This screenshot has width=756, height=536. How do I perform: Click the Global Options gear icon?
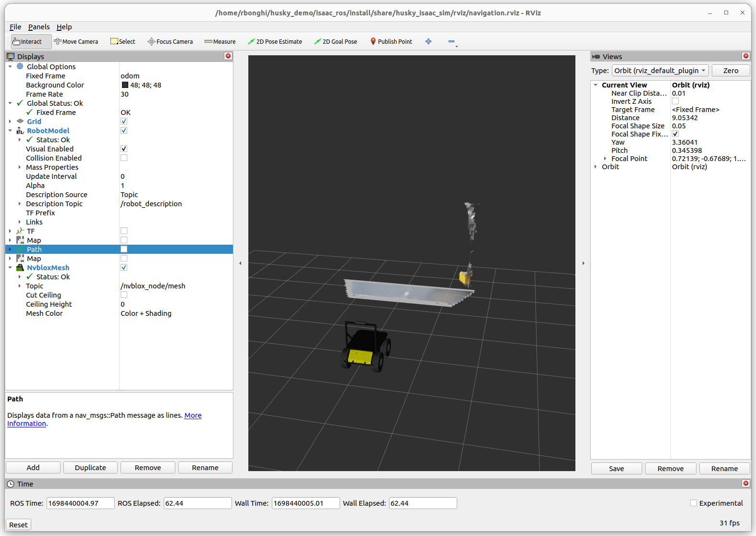[x=20, y=66]
